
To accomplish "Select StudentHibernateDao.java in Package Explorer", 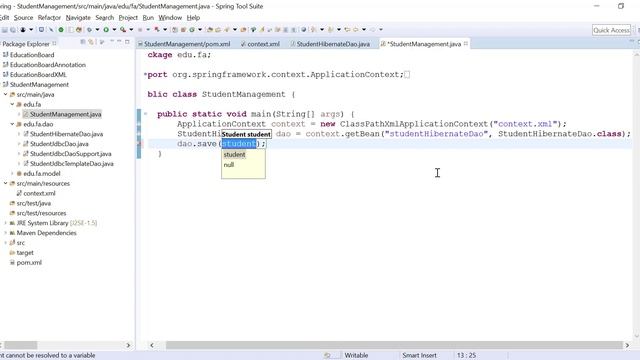I will (x=66, y=134).
